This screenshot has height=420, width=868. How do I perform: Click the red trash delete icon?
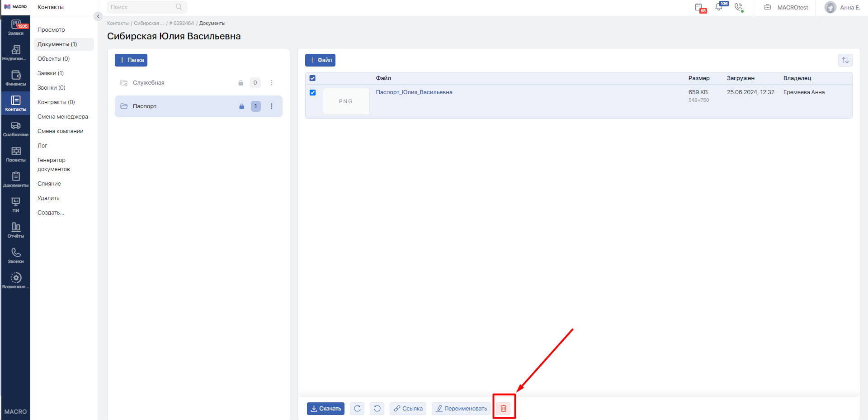coord(503,408)
